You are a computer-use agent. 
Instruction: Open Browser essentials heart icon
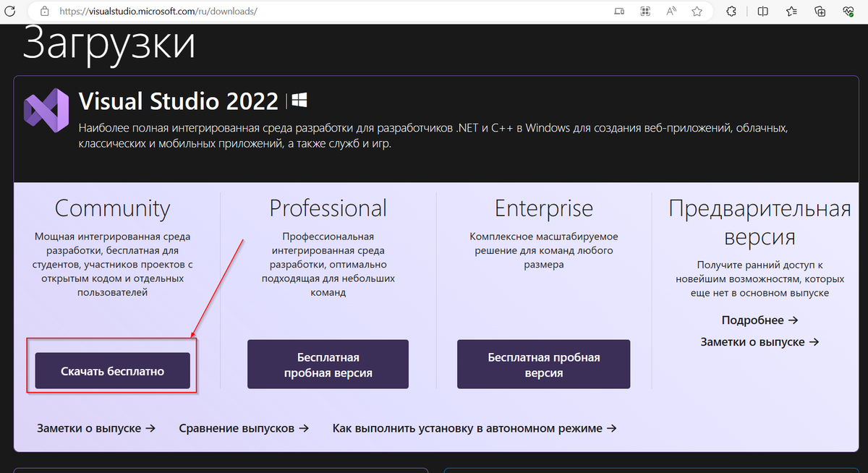tap(849, 12)
